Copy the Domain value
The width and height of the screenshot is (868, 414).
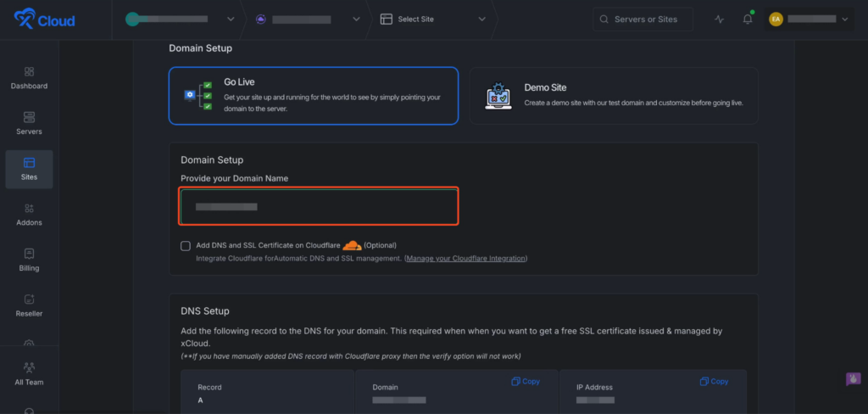[x=526, y=382]
